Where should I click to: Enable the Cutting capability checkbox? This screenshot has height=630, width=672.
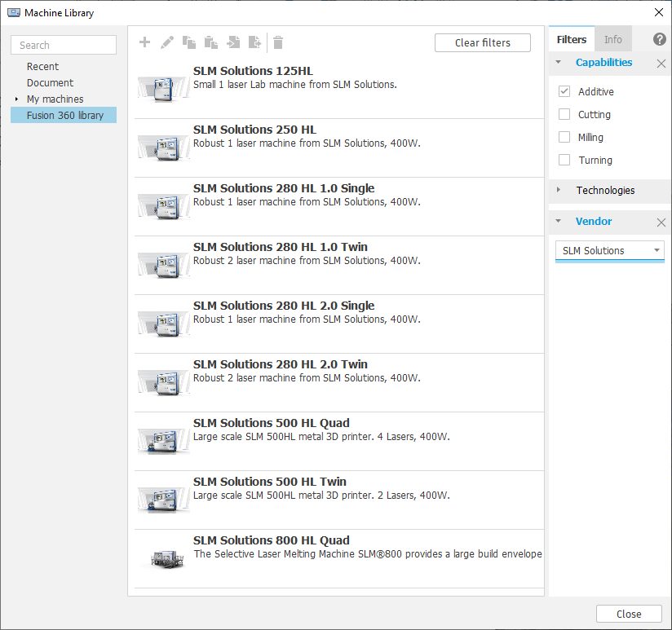click(564, 114)
